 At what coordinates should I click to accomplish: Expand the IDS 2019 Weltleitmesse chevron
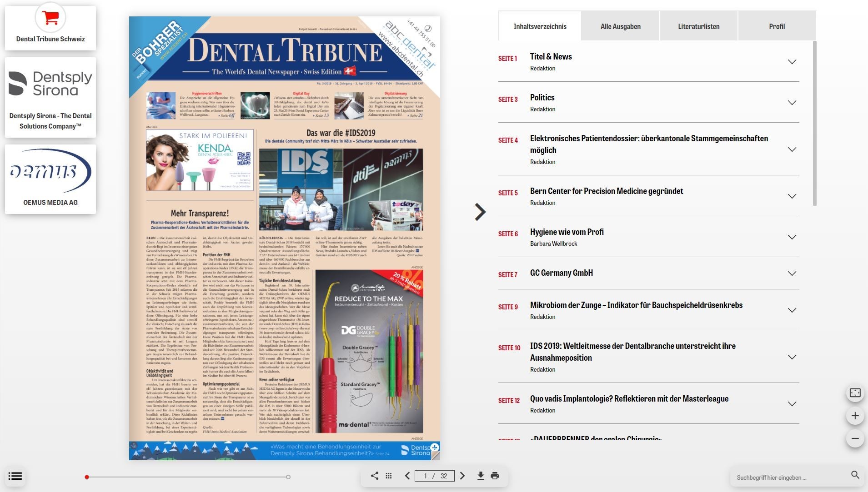pos(792,357)
